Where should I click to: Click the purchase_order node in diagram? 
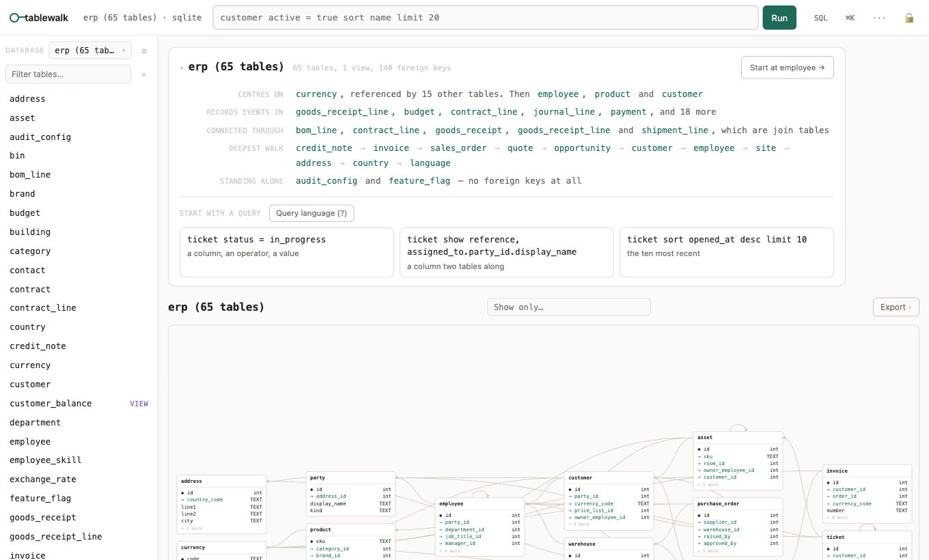[x=738, y=527]
